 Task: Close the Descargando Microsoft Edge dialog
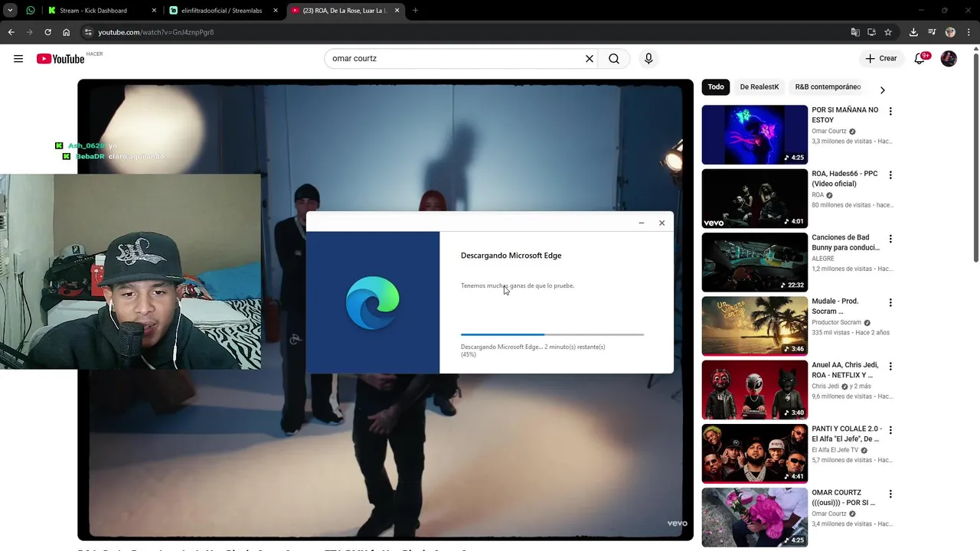(x=662, y=223)
